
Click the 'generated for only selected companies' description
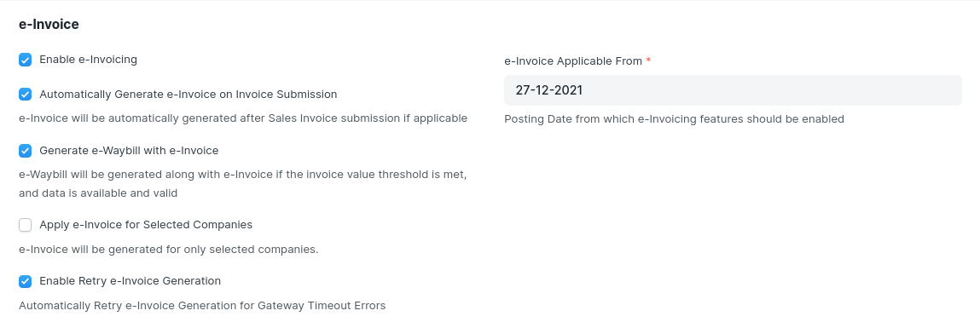[169, 250]
